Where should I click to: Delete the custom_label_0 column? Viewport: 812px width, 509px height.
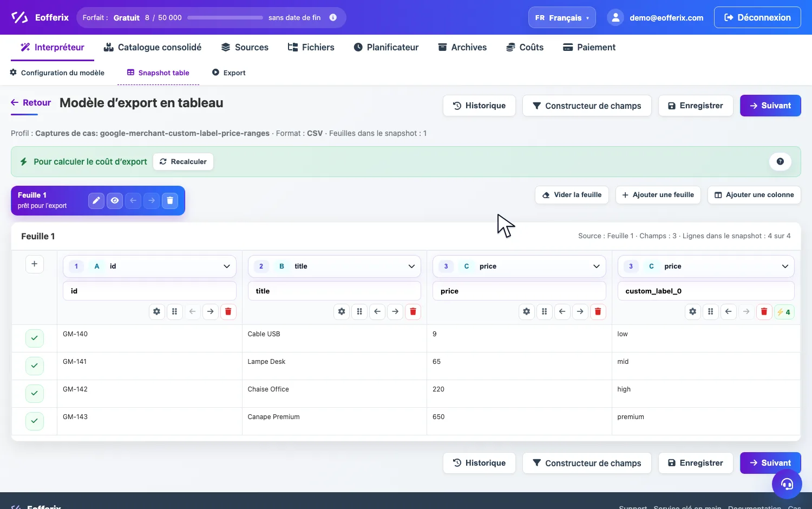pyautogui.click(x=764, y=311)
